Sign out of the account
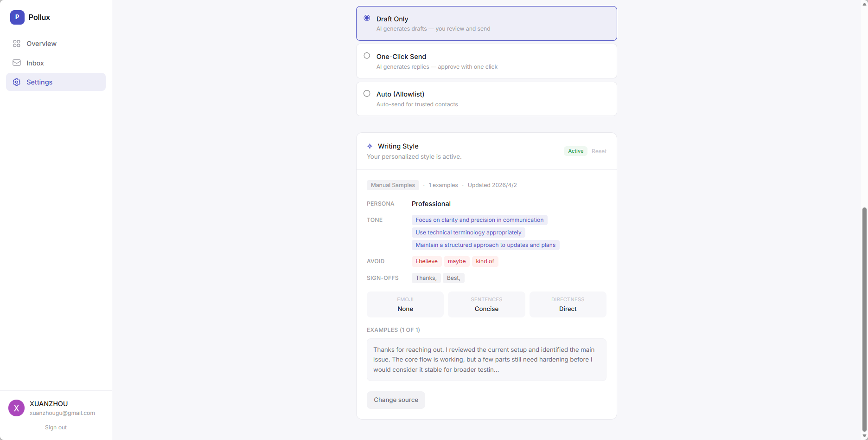 [x=56, y=427]
